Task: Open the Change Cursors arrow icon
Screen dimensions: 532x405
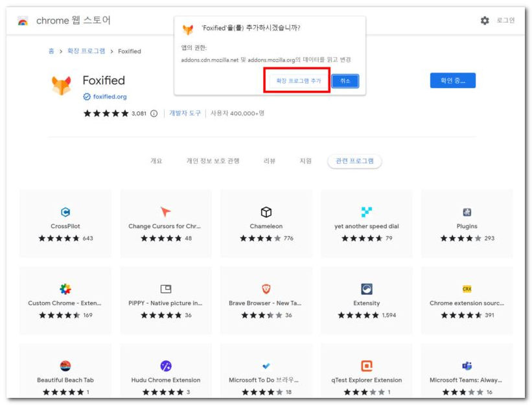Action: 165,212
